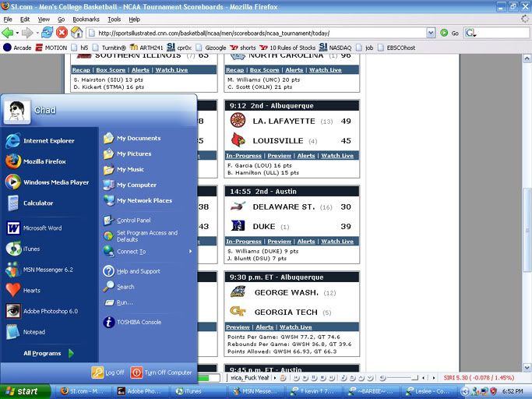The height and width of the screenshot is (399, 532).
Task: Click music player pause button in status bar
Action: 314,378
